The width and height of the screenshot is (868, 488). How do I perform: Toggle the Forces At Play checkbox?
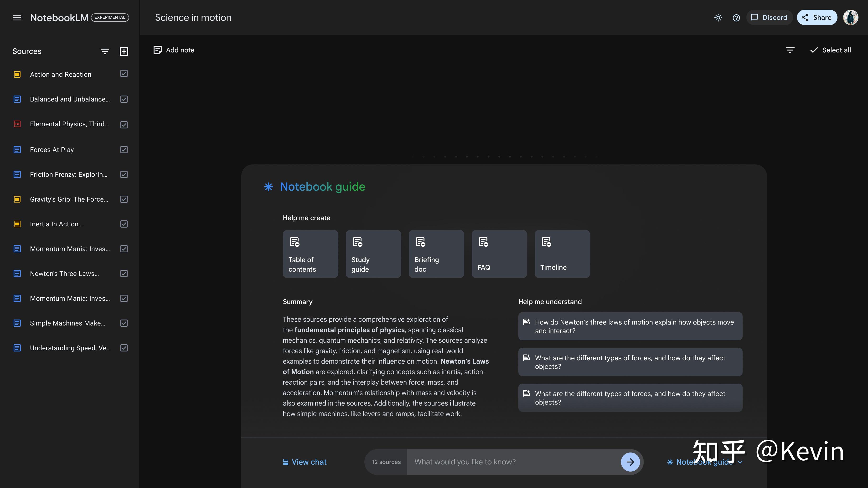(x=124, y=150)
